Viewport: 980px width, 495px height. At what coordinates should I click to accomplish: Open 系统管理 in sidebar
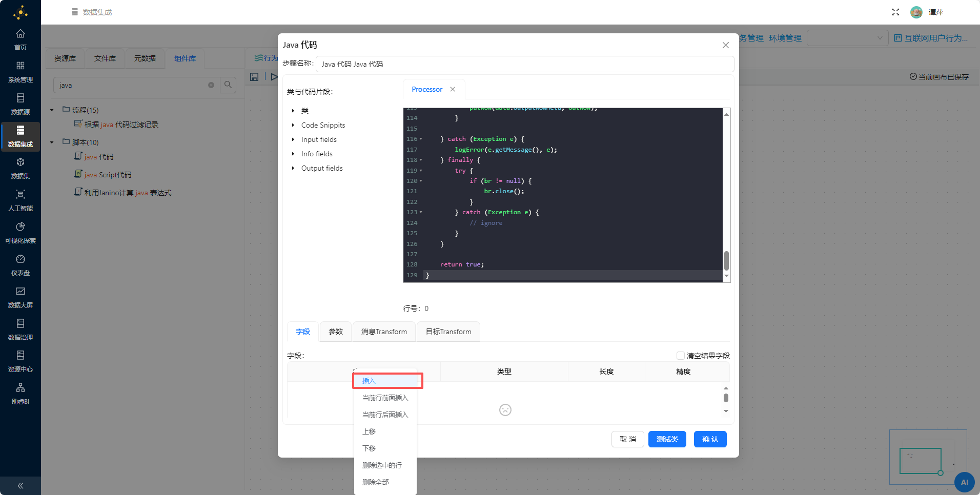21,72
